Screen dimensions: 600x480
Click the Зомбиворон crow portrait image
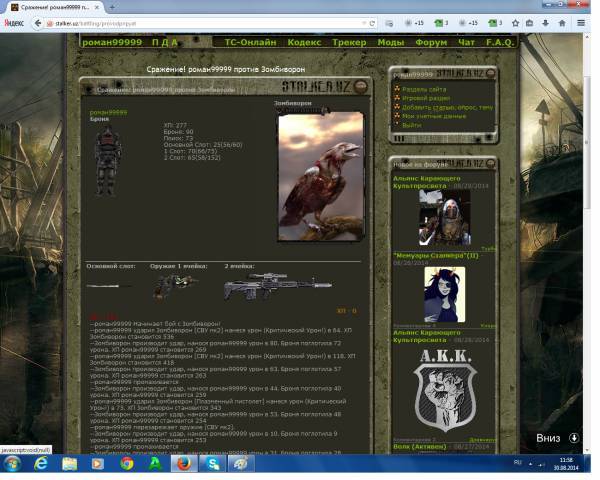(320, 176)
